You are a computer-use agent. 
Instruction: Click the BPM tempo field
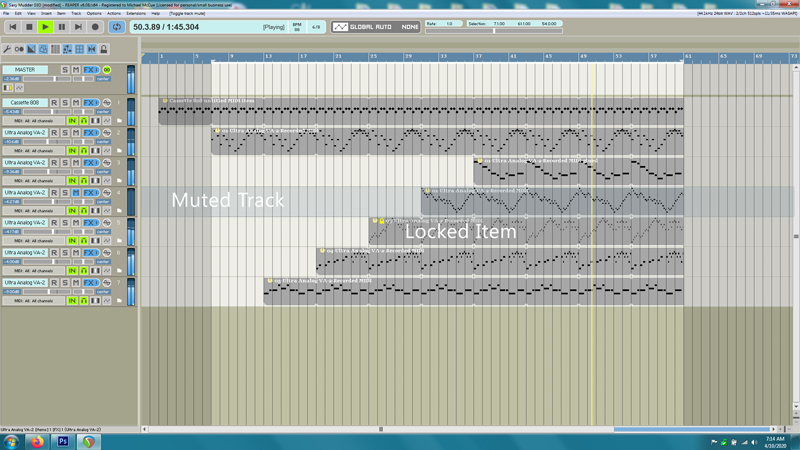pyautogui.click(x=297, y=27)
